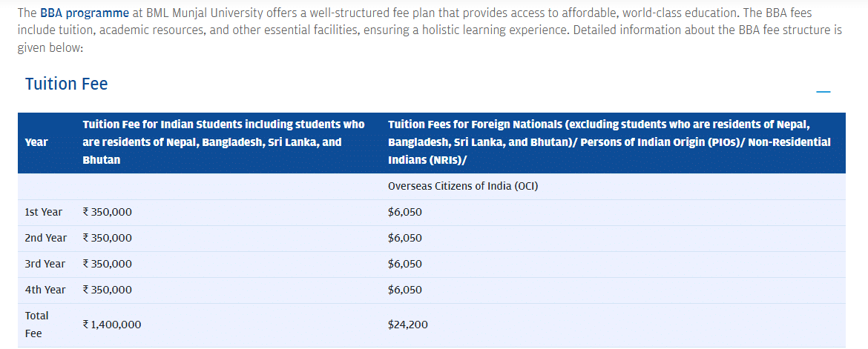
Task: Click the Tuition Fee section heading
Action: (66, 84)
